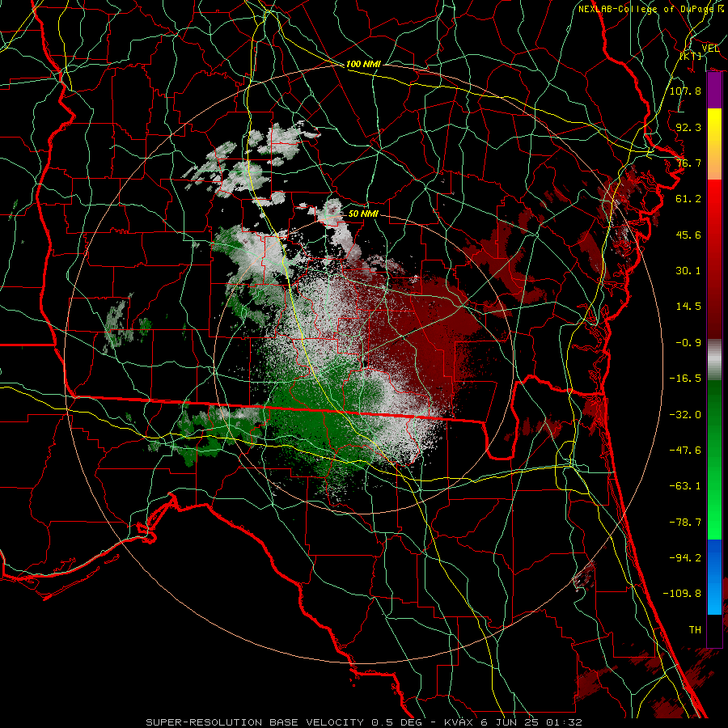Select the -0.9 scale value
The image size is (728, 728).
point(688,343)
